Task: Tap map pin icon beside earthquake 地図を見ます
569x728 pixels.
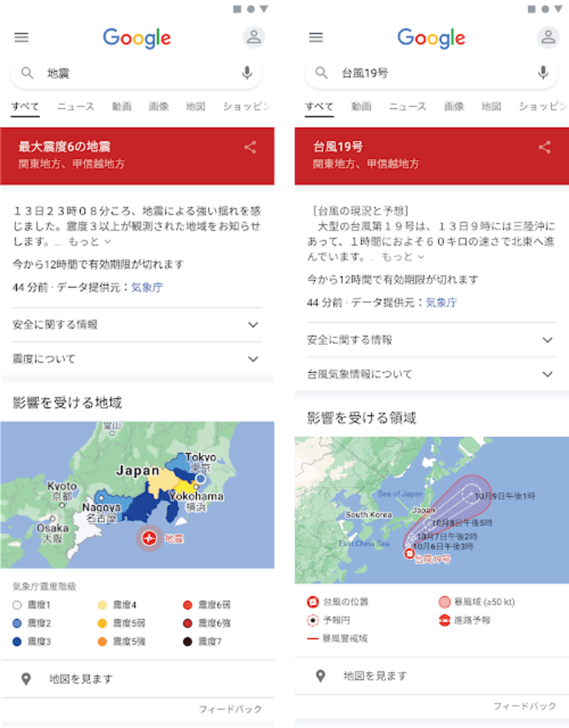Action: pos(26,679)
